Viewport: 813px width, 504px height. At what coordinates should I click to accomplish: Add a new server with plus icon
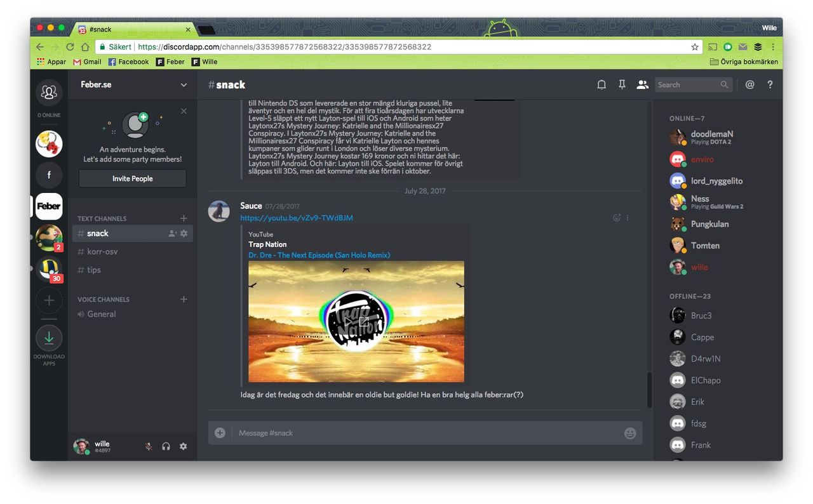[49, 301]
